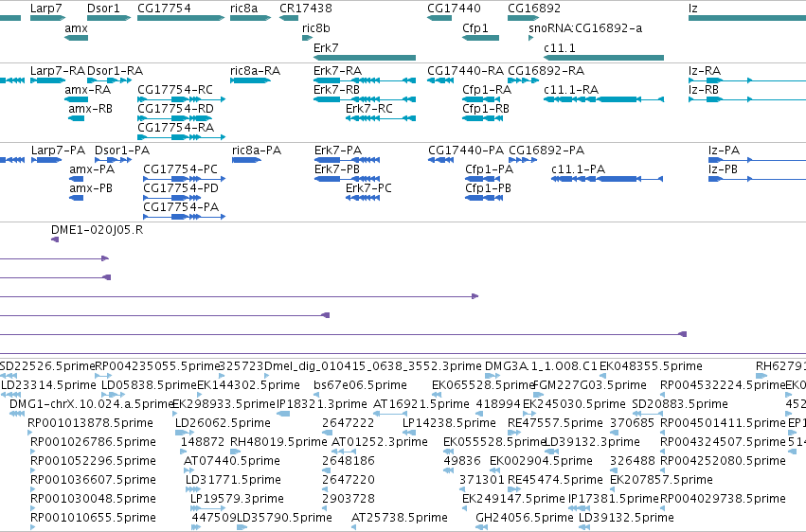This screenshot has width=806, height=532.
Task: Select the Larp7-PA protein feature
Action: point(46,160)
